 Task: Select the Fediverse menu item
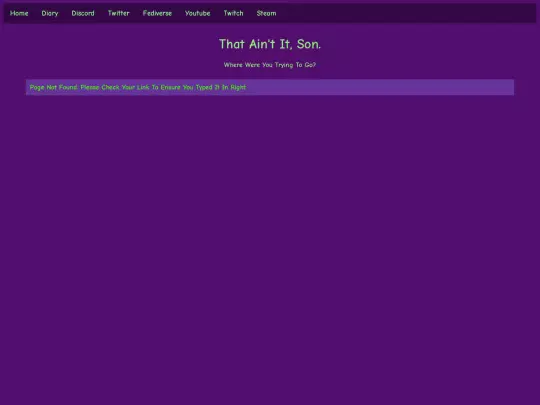(157, 13)
